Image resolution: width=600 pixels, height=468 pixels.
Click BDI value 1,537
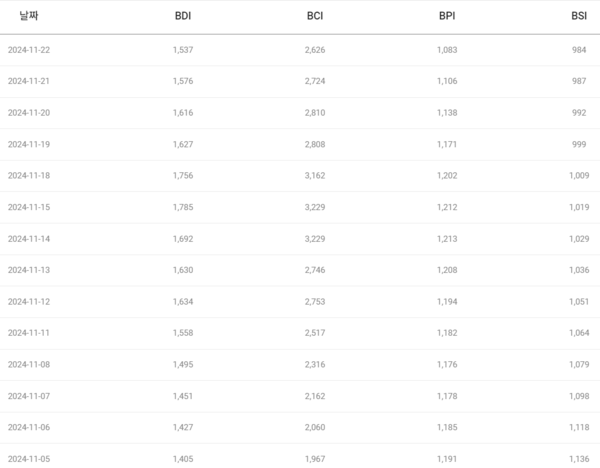click(184, 50)
